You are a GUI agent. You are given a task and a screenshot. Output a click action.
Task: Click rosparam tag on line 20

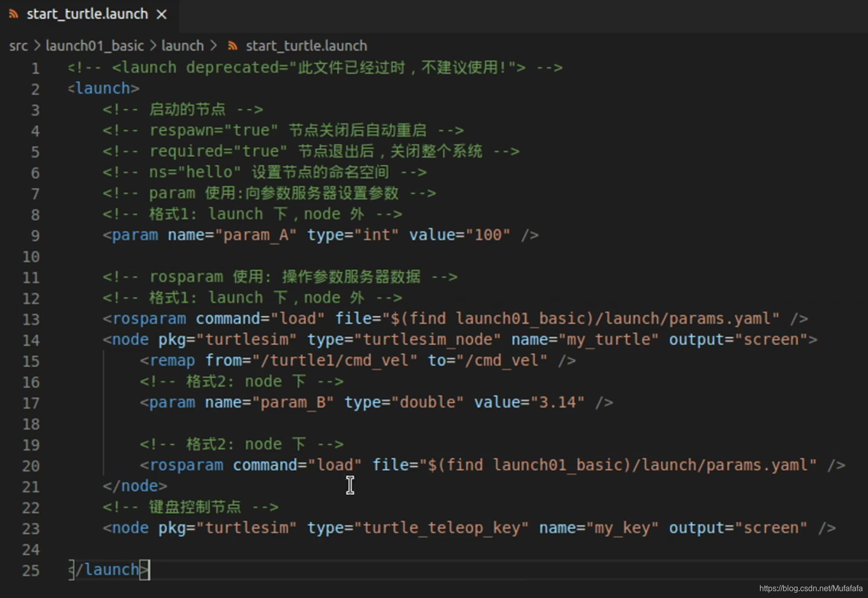point(181,465)
